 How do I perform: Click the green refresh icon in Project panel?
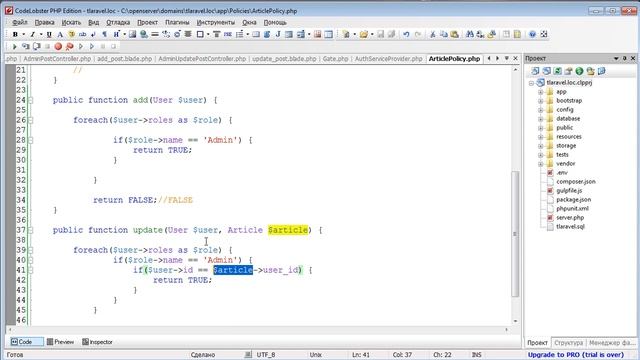[557, 71]
